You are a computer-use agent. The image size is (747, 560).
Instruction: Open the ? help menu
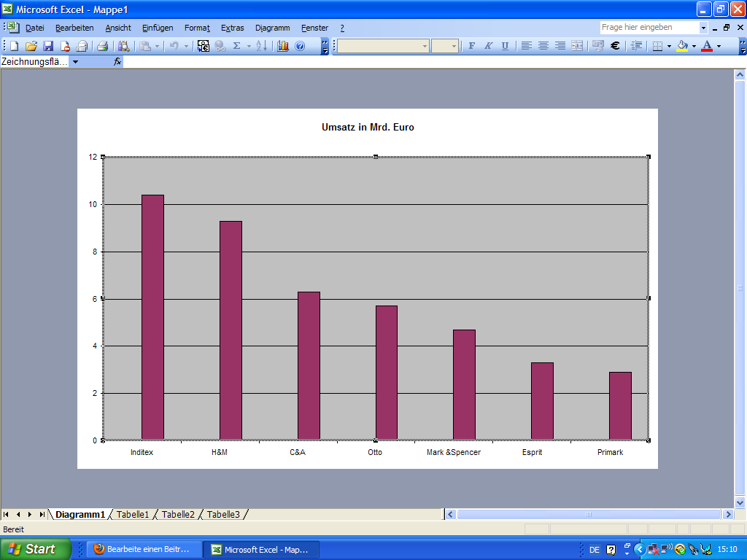(x=342, y=28)
